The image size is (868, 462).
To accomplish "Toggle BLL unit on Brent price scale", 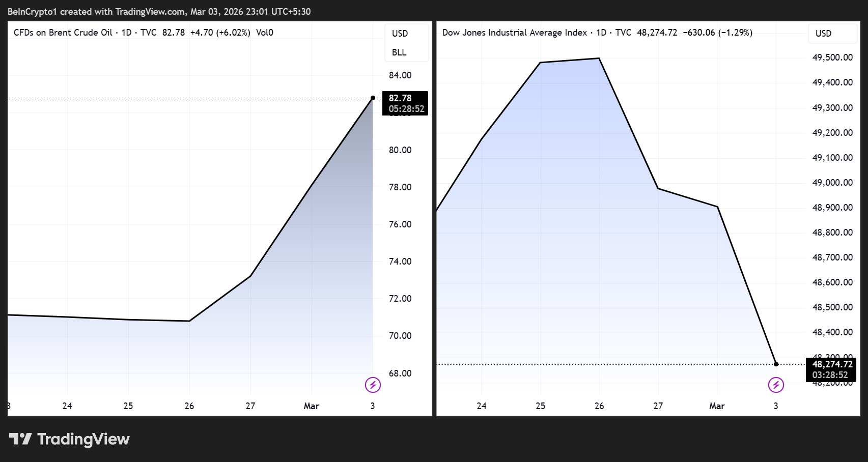I will click(401, 52).
